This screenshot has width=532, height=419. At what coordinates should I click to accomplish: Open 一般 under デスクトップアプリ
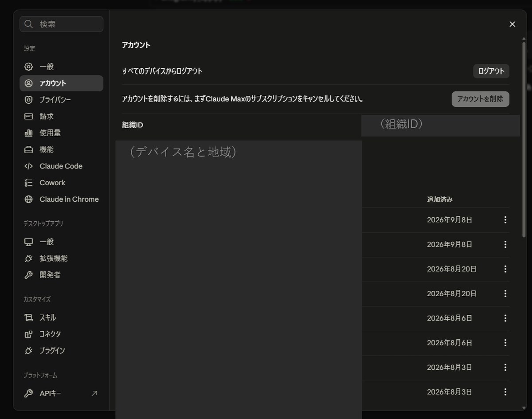click(x=61, y=242)
